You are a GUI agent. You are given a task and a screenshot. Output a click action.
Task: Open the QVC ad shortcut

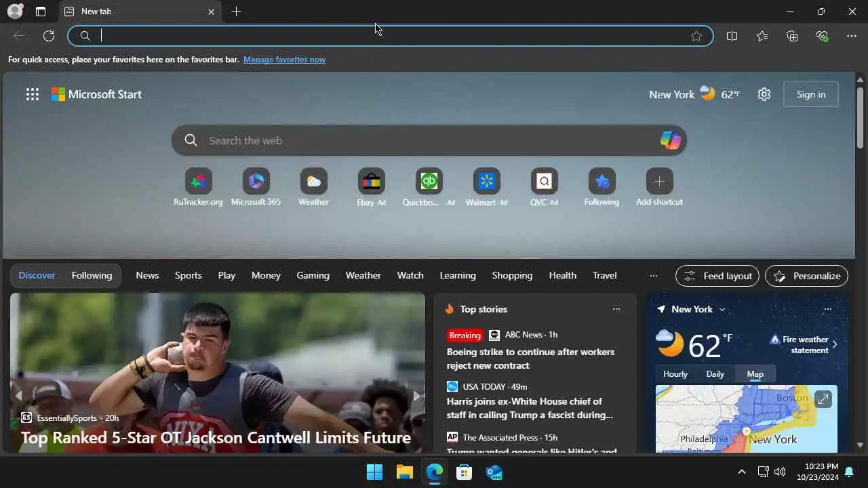544,188
